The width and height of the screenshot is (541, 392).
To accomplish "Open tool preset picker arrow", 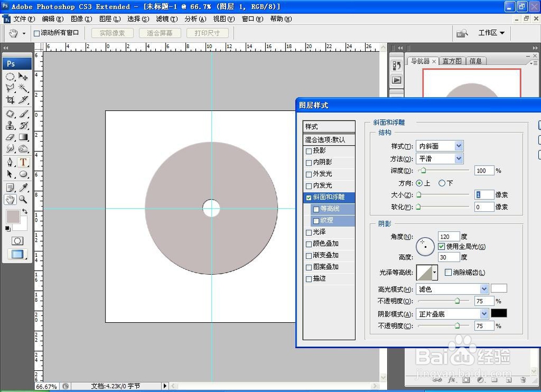I will (x=24, y=34).
